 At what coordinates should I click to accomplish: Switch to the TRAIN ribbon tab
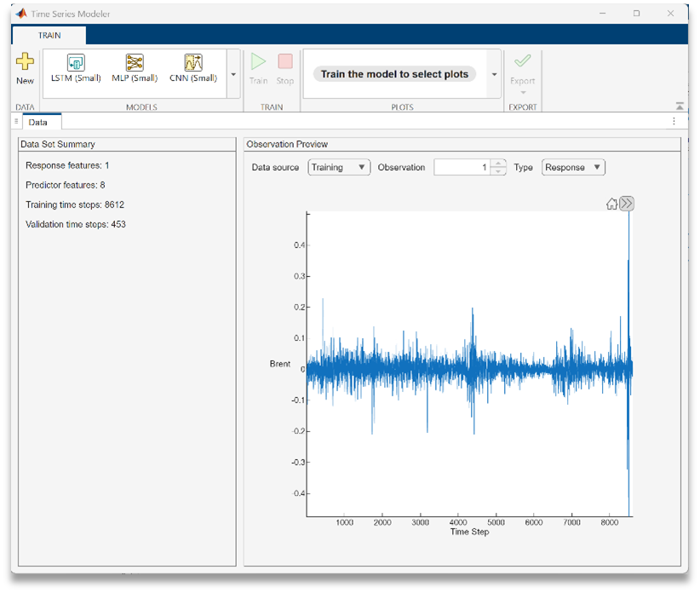click(x=49, y=35)
